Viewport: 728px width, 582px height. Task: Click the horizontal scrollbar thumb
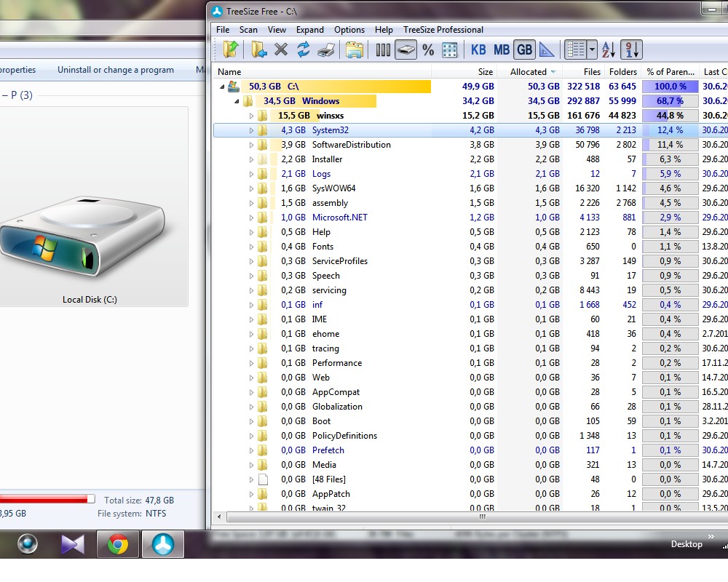[483, 517]
